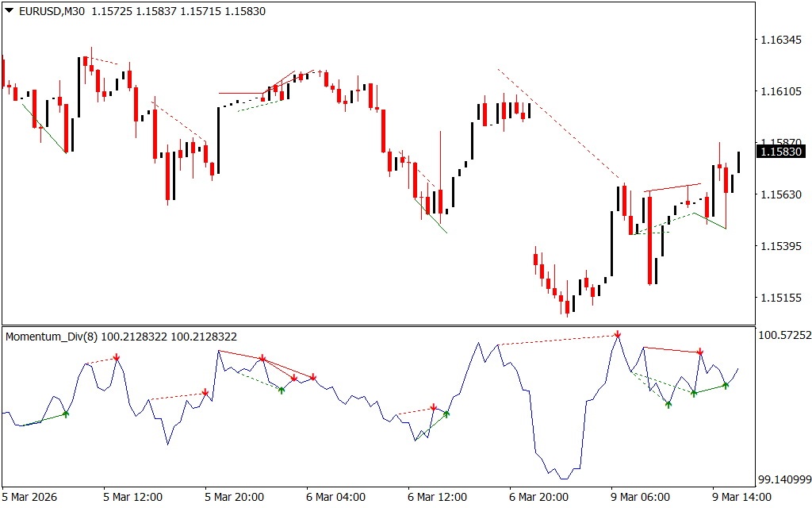
Task: Click the current price tag 1.15830
Action: pos(781,151)
